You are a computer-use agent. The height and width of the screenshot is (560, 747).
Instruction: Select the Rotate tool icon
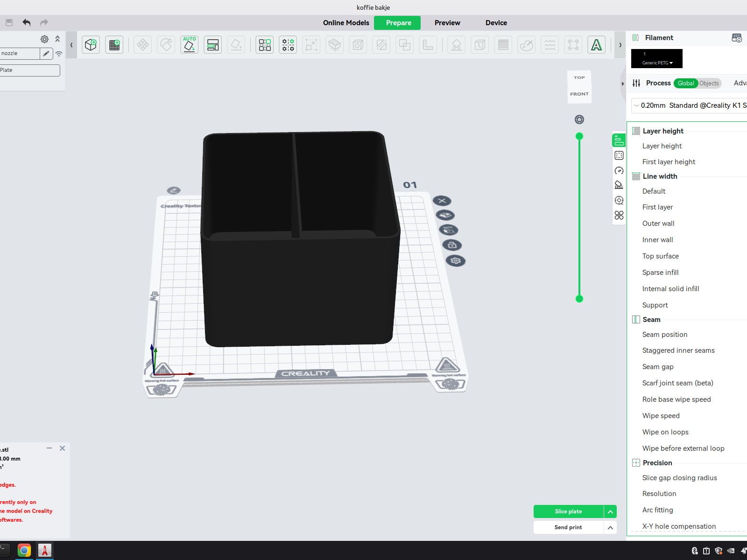tap(166, 45)
